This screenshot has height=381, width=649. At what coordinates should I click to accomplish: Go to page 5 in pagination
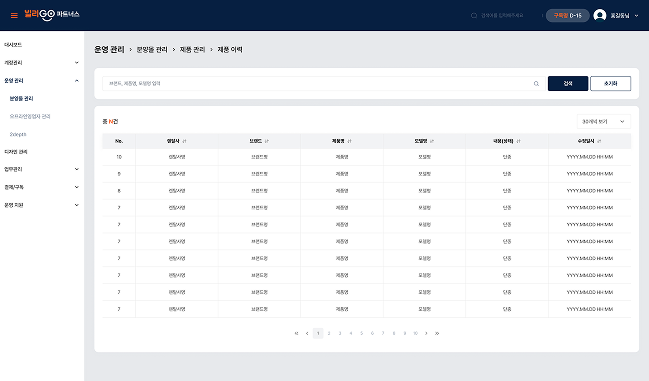(361, 333)
